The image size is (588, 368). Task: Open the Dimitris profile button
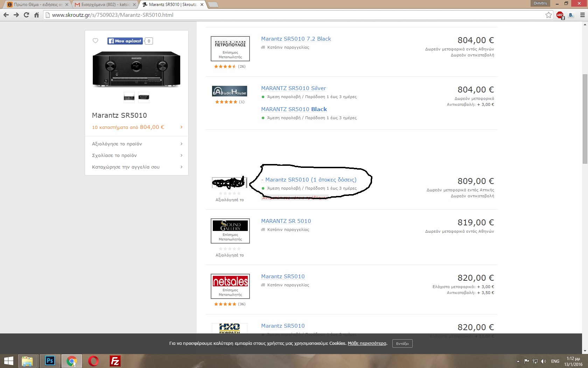pyautogui.click(x=540, y=3)
